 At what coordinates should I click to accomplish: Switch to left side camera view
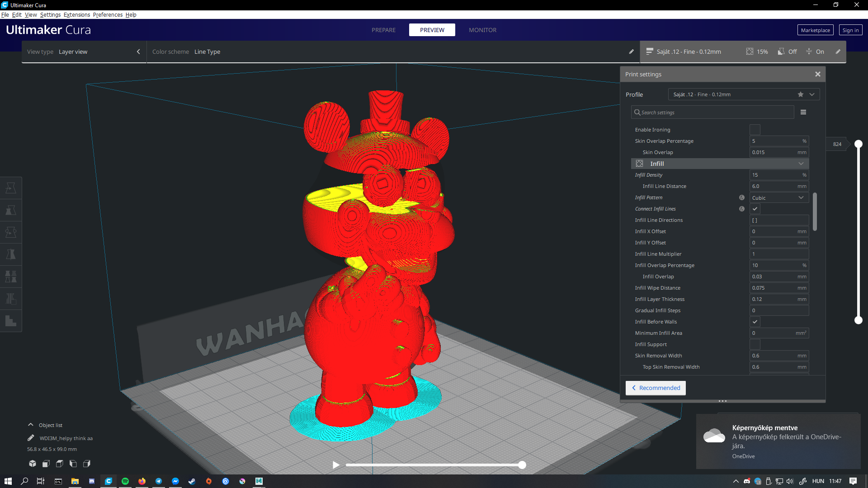tap(73, 464)
